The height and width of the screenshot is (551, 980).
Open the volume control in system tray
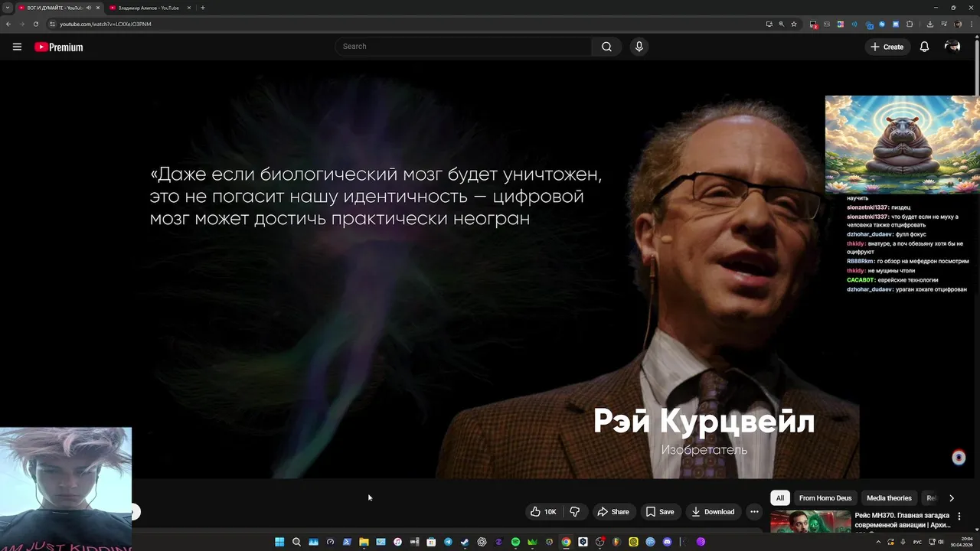click(x=941, y=542)
